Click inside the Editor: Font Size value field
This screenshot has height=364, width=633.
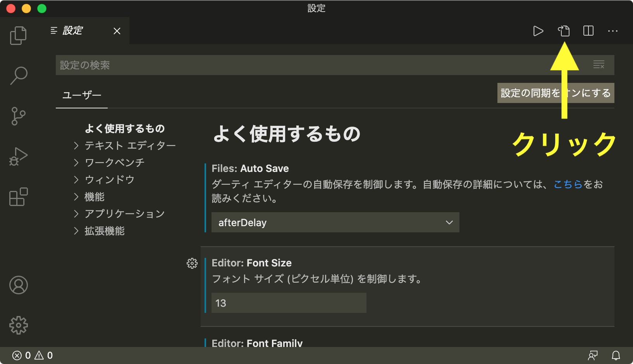point(289,303)
